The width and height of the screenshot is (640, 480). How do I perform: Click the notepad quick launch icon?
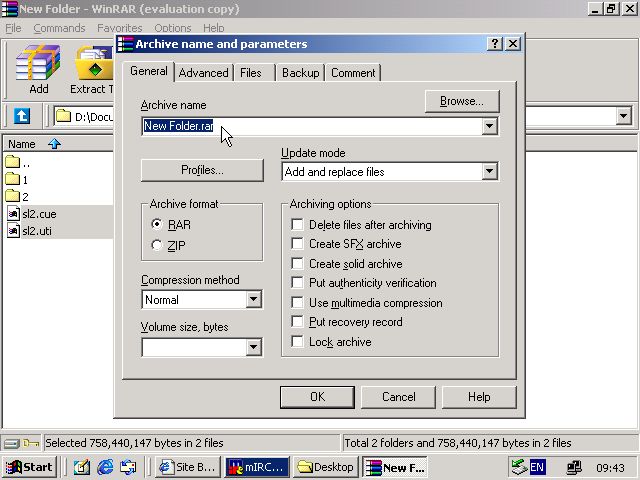point(82,467)
